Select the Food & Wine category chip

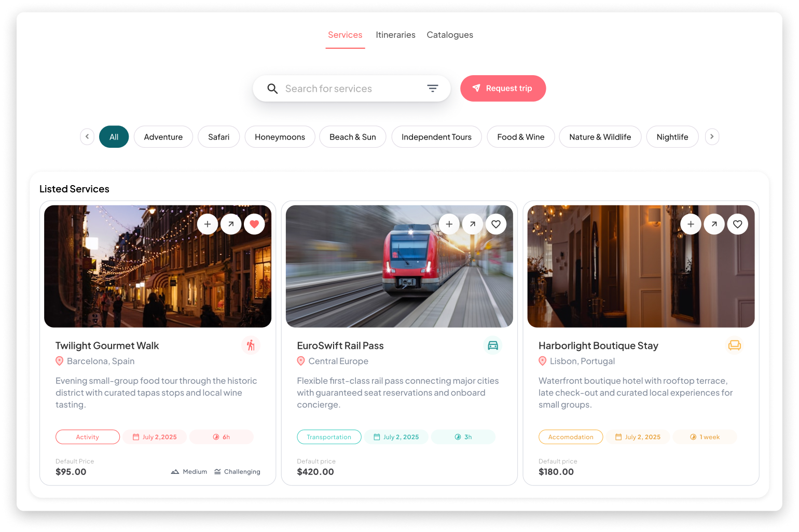coord(521,137)
